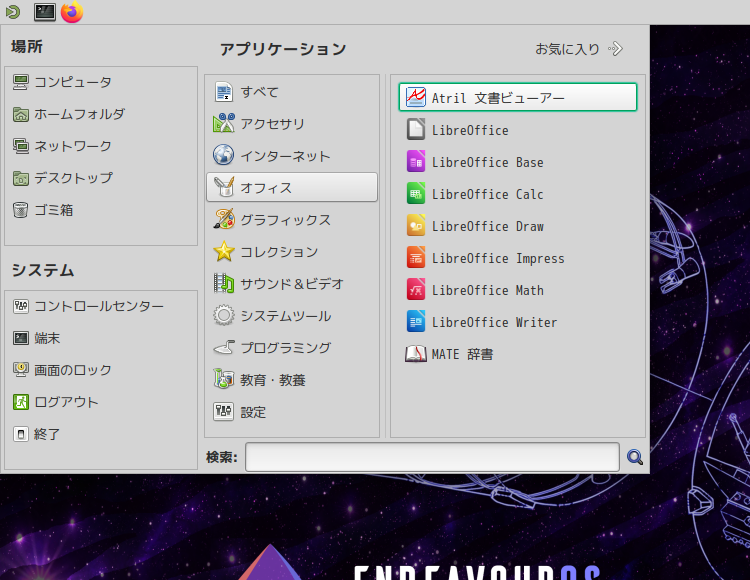This screenshot has width=750, height=580.
Task: Select the LibreOffice Draw label
Action: point(487,226)
